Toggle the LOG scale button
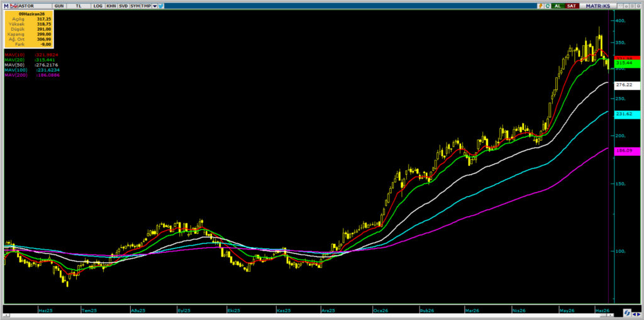This screenshot has width=644, height=320. click(97, 6)
